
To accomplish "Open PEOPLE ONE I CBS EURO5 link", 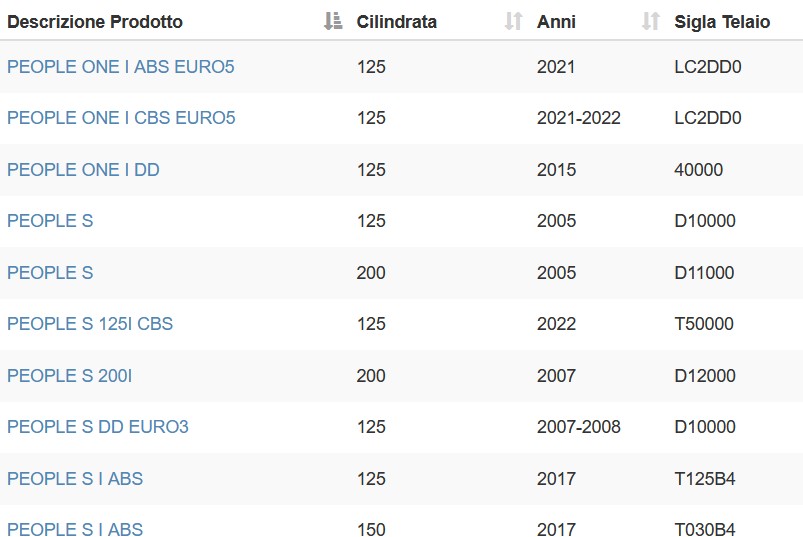I will click(x=121, y=118).
